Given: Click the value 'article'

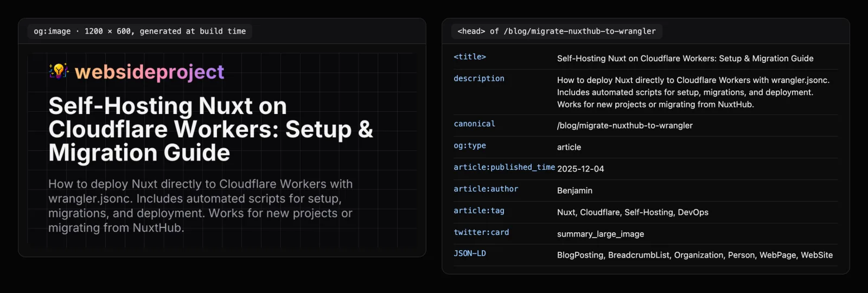Looking at the screenshot, I should click(569, 148).
